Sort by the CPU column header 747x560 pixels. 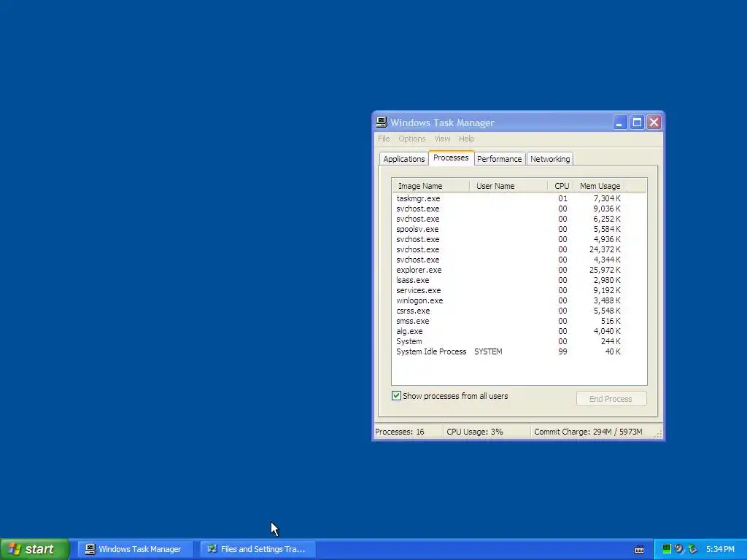(x=561, y=186)
